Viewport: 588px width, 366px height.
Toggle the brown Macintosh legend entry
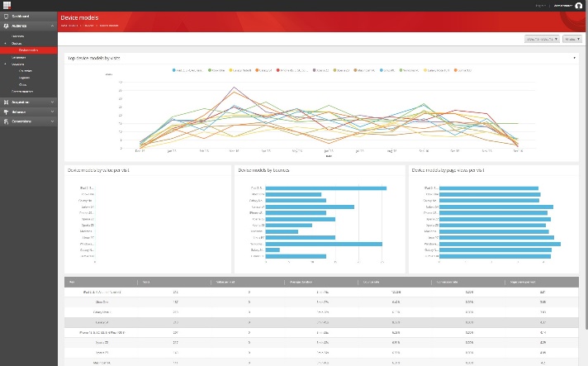point(364,70)
